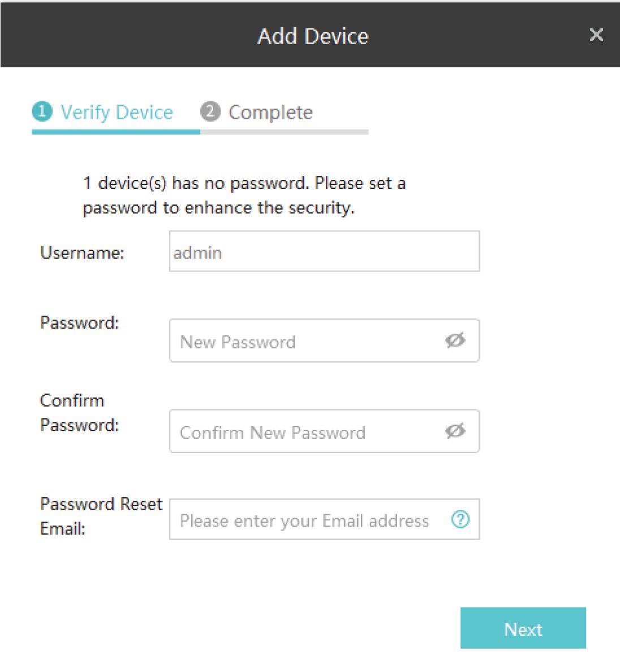Image resolution: width=620 pixels, height=672 pixels.
Task: Click the step 2 number badge
Action: point(210,111)
